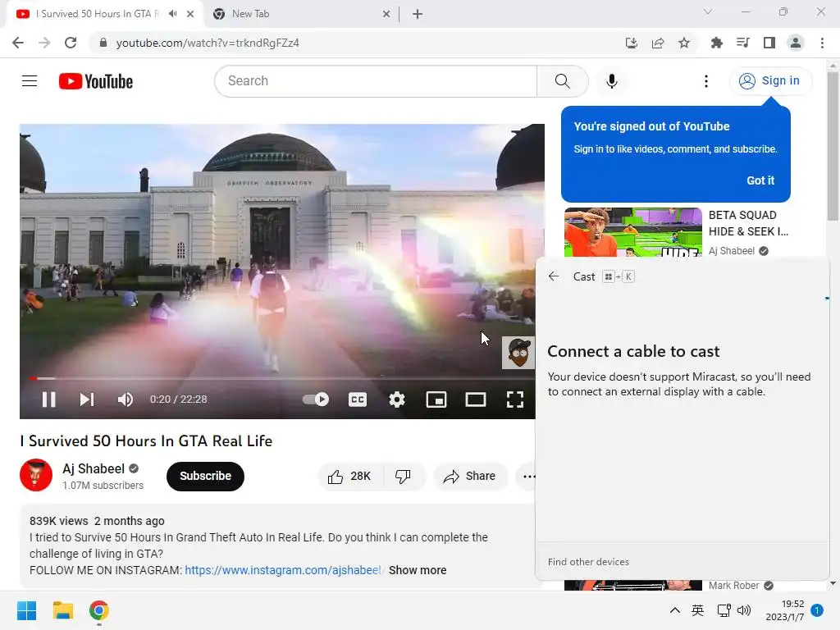Close the YouTube browser tab
This screenshot has width=840, height=630.
(x=190, y=14)
